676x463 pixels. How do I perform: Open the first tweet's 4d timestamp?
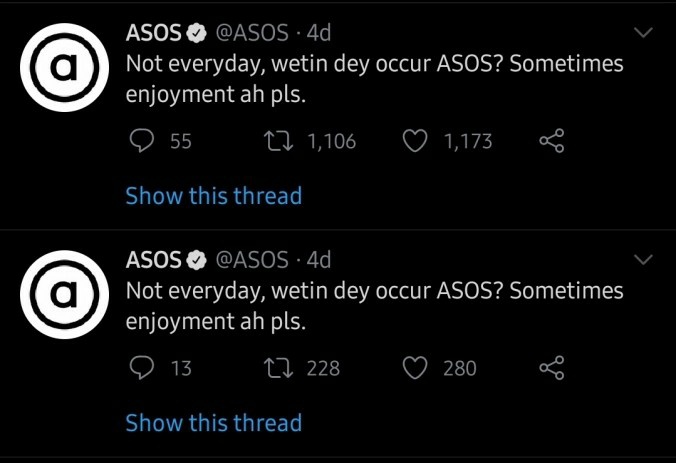click(x=318, y=33)
